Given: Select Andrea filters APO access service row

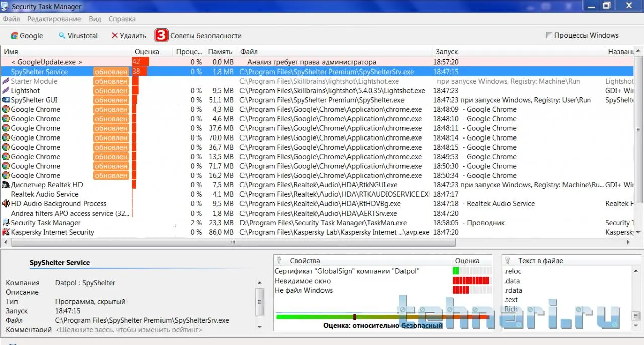Looking at the screenshot, I should (x=317, y=213).
